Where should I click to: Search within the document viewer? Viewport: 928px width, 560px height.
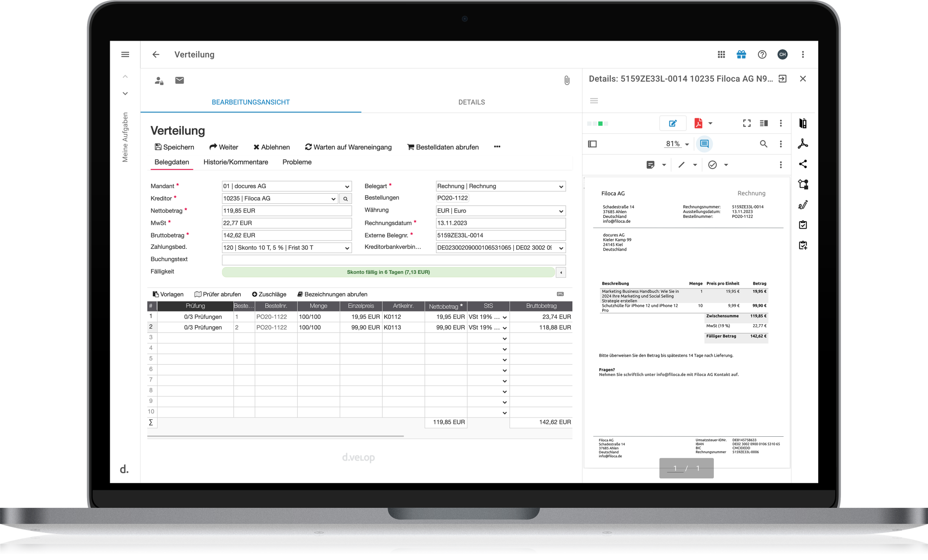pos(763,144)
